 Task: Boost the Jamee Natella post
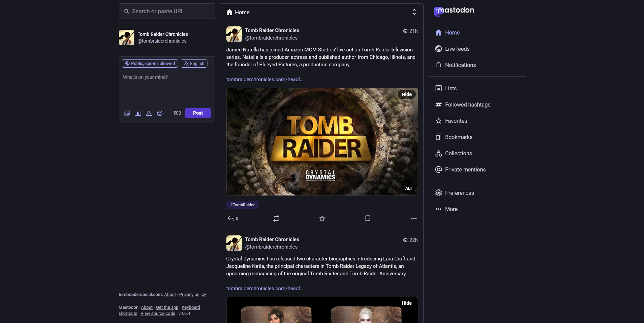point(276,218)
